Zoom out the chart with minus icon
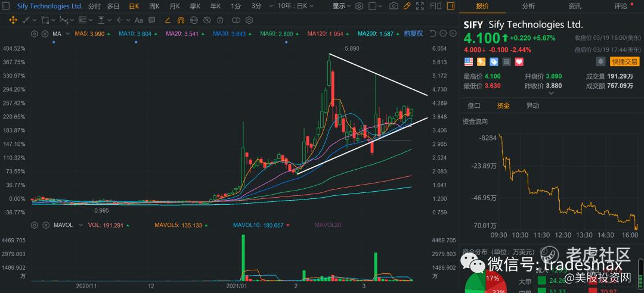Viewport: 644px width, 293px height. point(442,34)
